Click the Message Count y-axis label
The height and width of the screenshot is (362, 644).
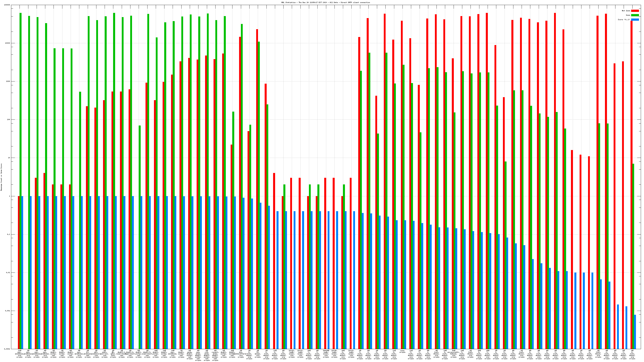[1, 177]
